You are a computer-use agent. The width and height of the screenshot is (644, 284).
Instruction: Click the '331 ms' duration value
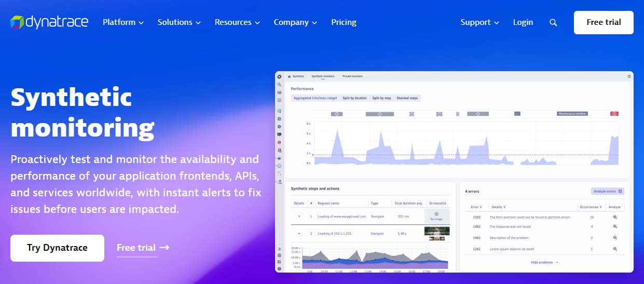click(403, 216)
